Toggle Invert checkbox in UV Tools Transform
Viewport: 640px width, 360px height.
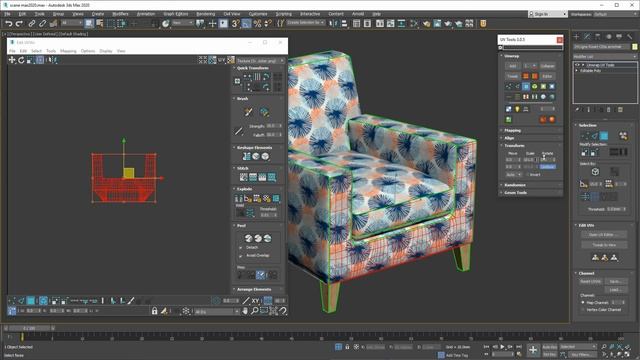pyautogui.click(x=527, y=174)
